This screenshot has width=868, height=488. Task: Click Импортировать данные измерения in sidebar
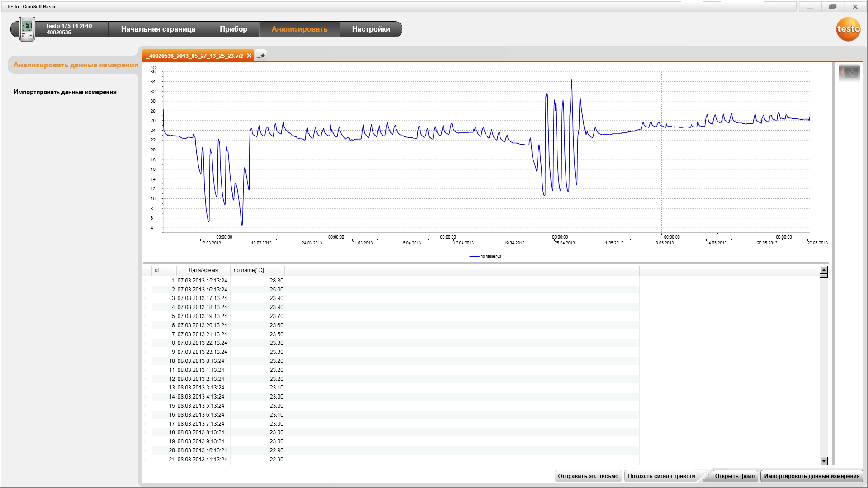65,92
